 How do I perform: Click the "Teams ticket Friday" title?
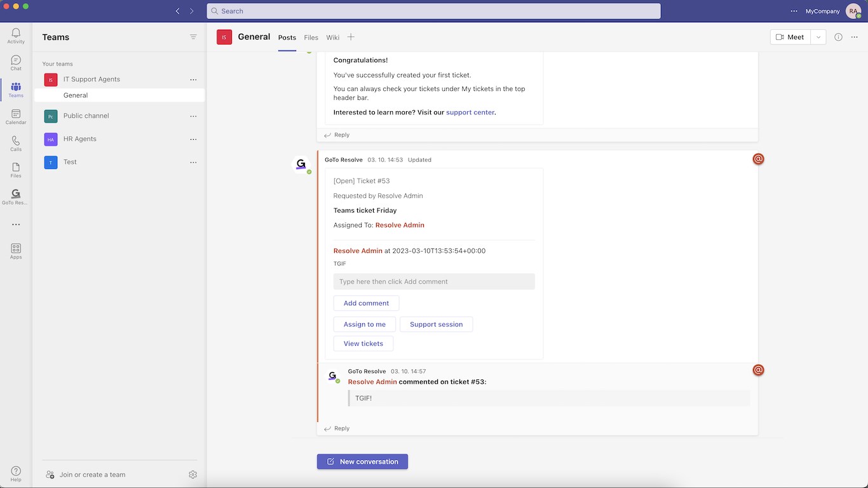point(365,210)
